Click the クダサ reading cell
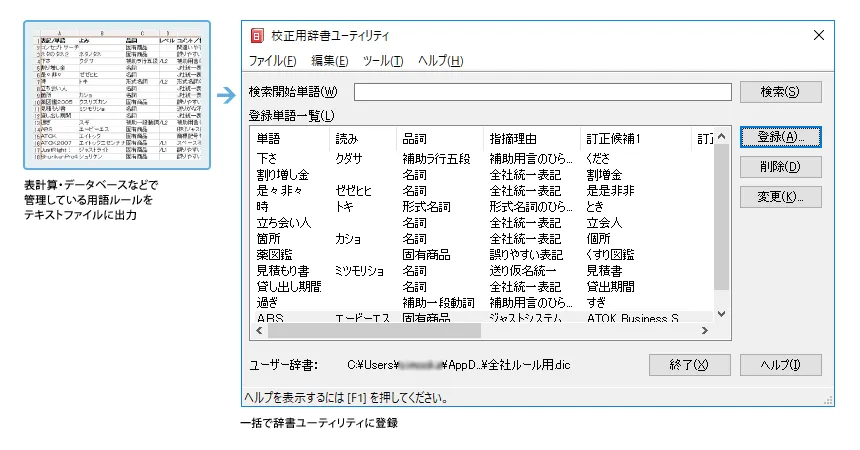Viewport: 860px width, 450px height. tap(349, 159)
